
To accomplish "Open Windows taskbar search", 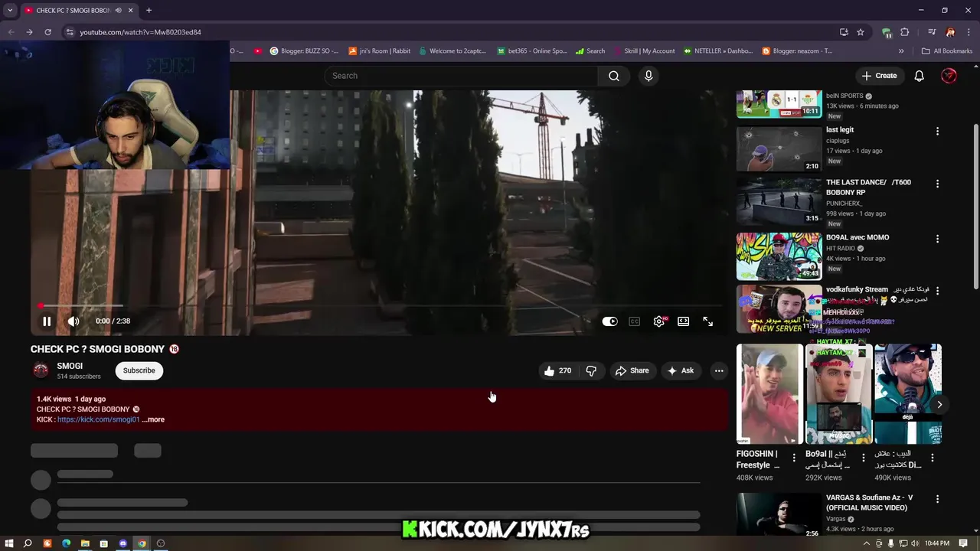I will point(28,544).
